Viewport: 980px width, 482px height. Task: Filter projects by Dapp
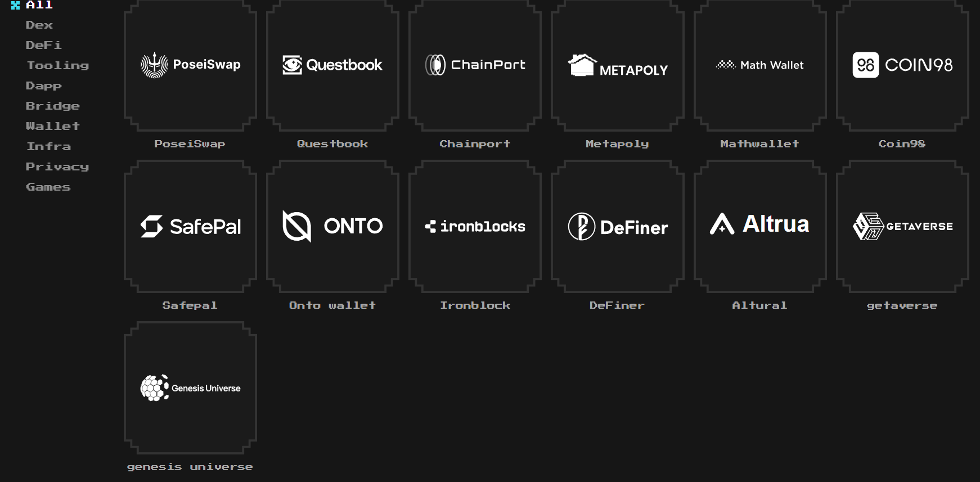click(43, 86)
